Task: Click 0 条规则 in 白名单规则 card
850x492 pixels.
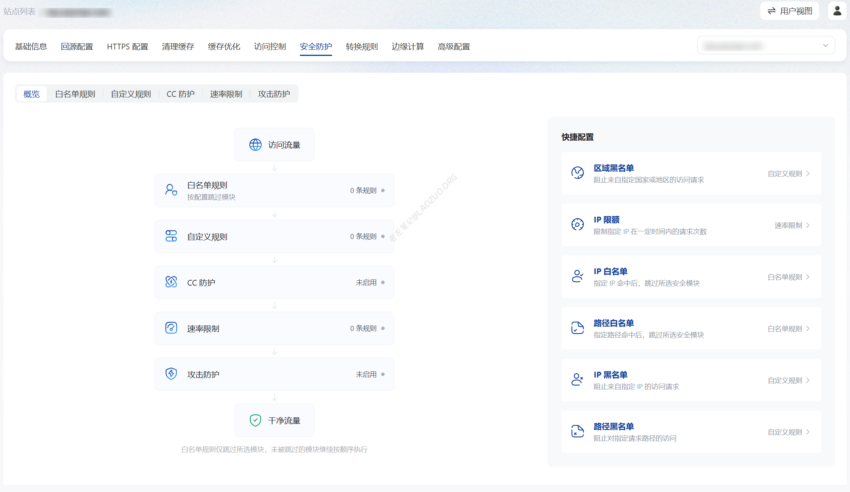Action: click(x=363, y=190)
